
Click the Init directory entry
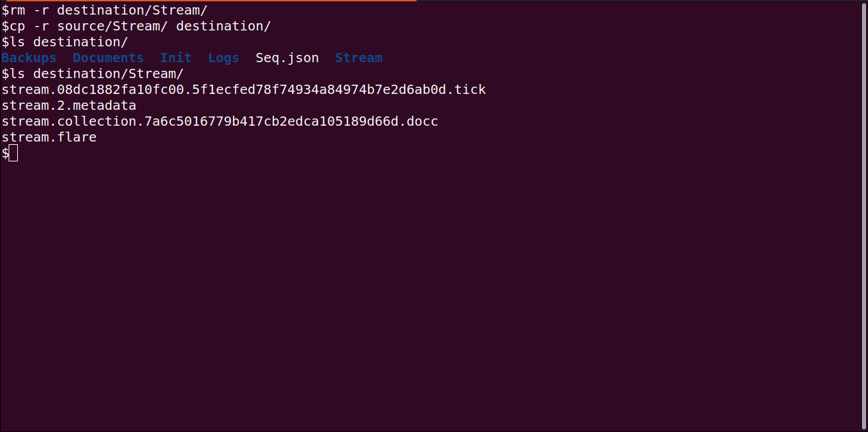pos(176,58)
